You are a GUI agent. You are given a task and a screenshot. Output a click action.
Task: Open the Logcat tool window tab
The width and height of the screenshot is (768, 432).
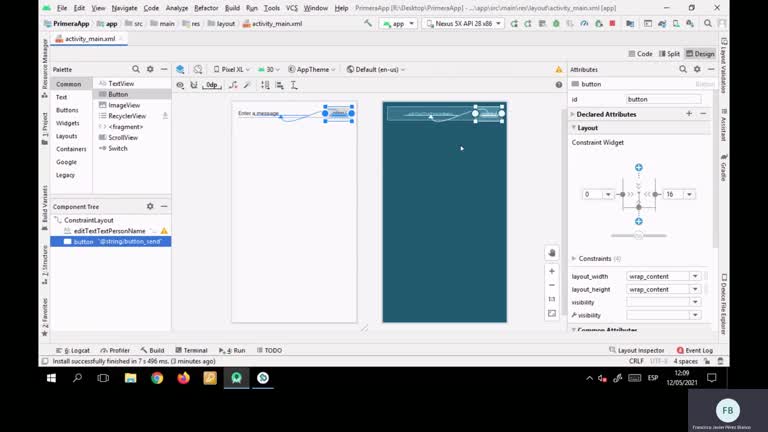tap(76, 350)
